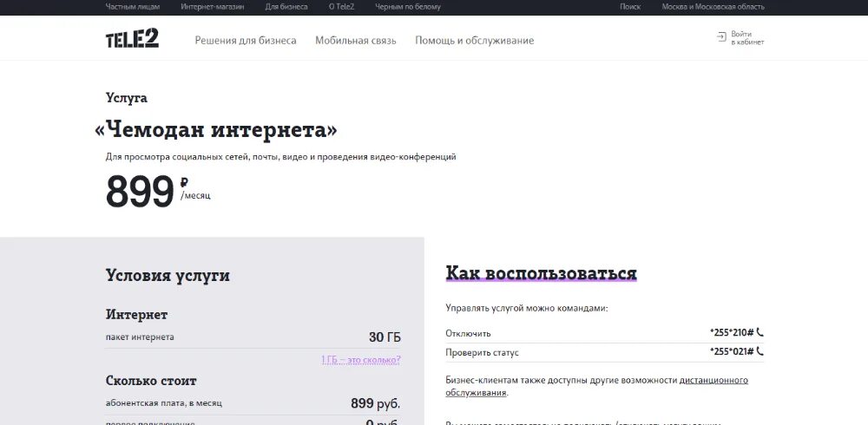Click the phone icon next to *255*021#
This screenshot has width=868, height=425.
point(760,351)
